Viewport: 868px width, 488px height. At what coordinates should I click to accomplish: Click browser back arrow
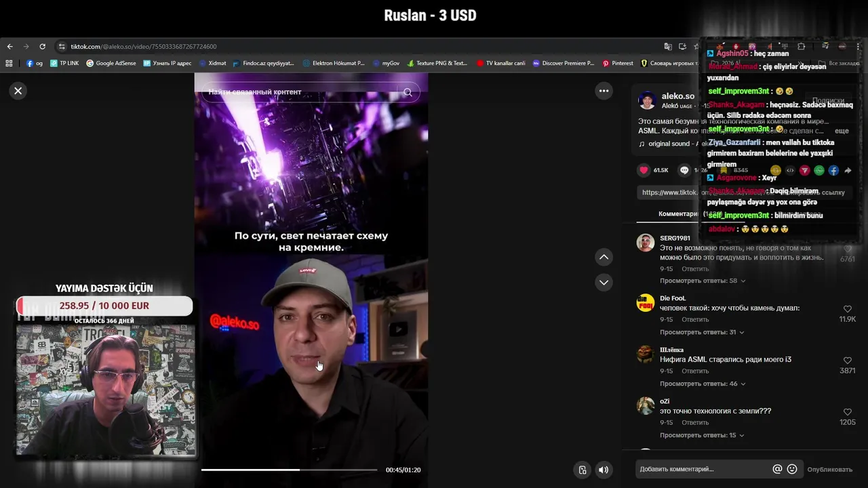pyautogui.click(x=9, y=47)
